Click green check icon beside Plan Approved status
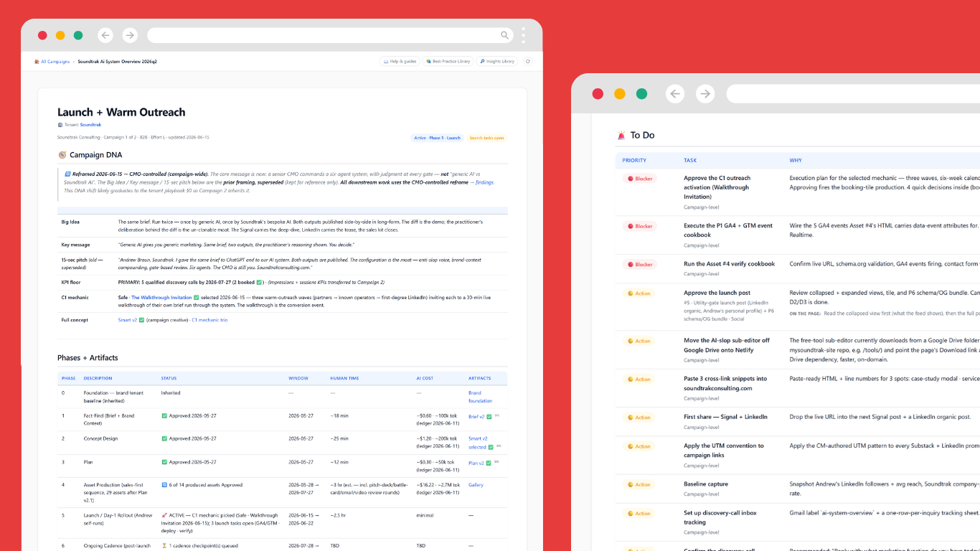The width and height of the screenshot is (980, 551). pyautogui.click(x=164, y=462)
